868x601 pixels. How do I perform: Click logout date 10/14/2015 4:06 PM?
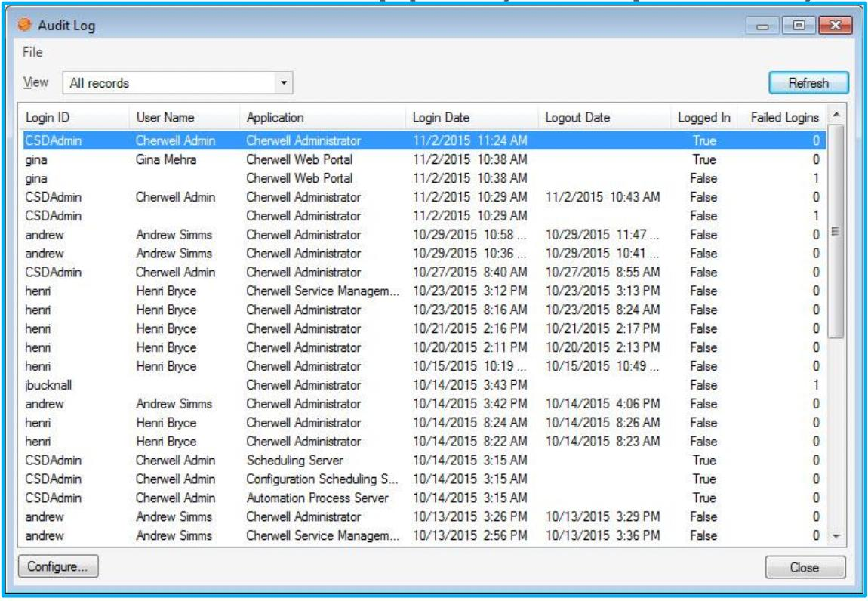tap(603, 405)
